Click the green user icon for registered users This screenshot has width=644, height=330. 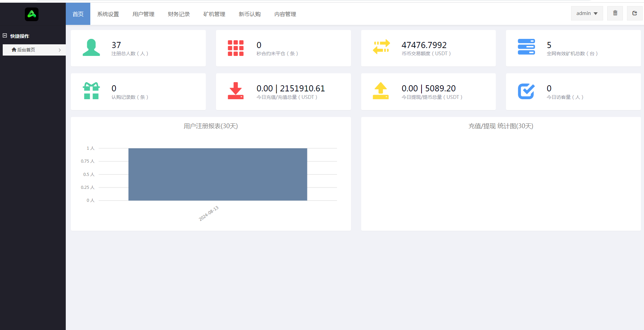[x=91, y=48]
